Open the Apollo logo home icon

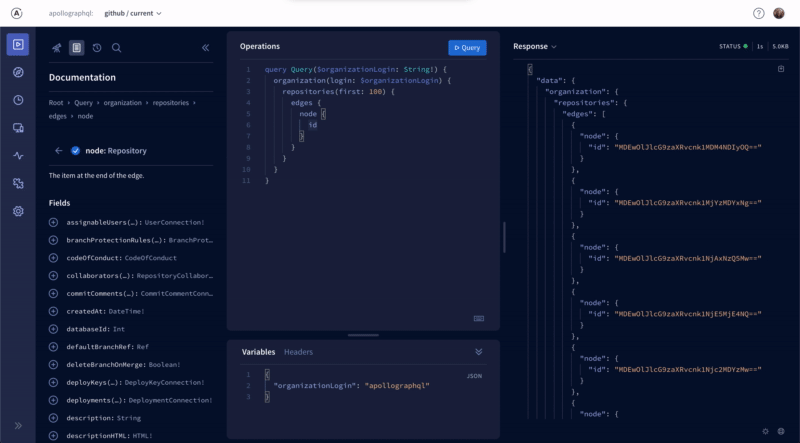point(16,13)
